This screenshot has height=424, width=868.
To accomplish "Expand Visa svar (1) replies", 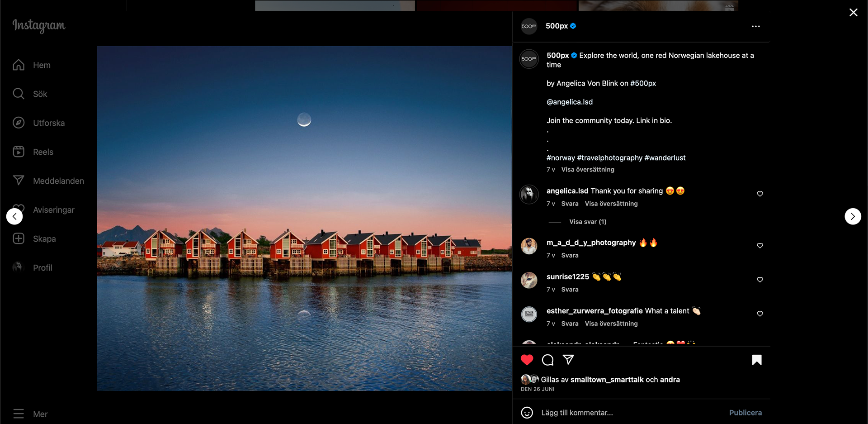I will coord(588,222).
